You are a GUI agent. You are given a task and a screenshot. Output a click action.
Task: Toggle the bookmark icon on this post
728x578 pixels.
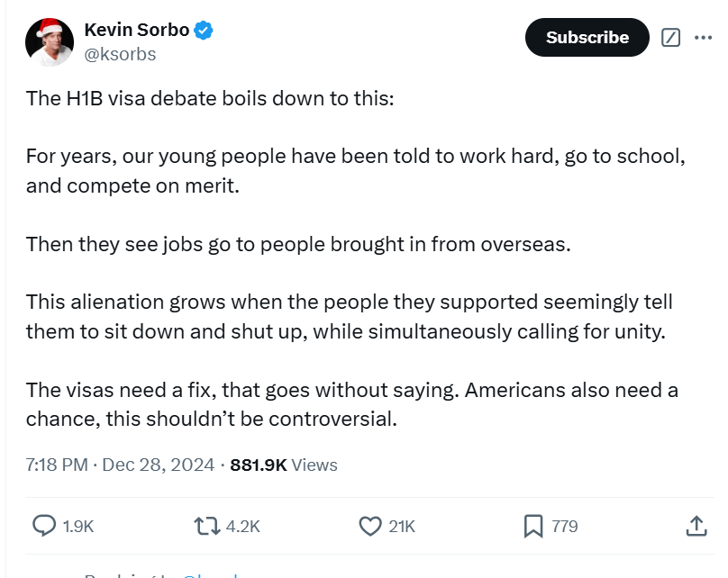pos(533,527)
